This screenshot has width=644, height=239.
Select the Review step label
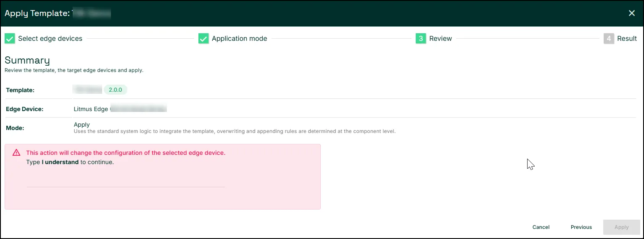[441, 39]
